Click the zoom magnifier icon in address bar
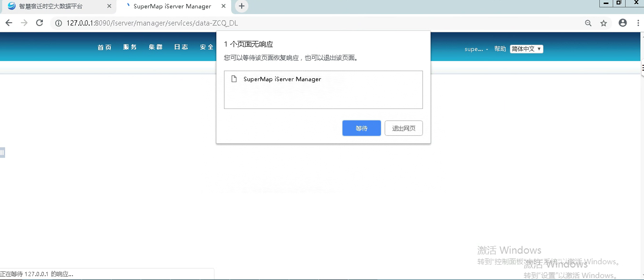 (x=588, y=23)
